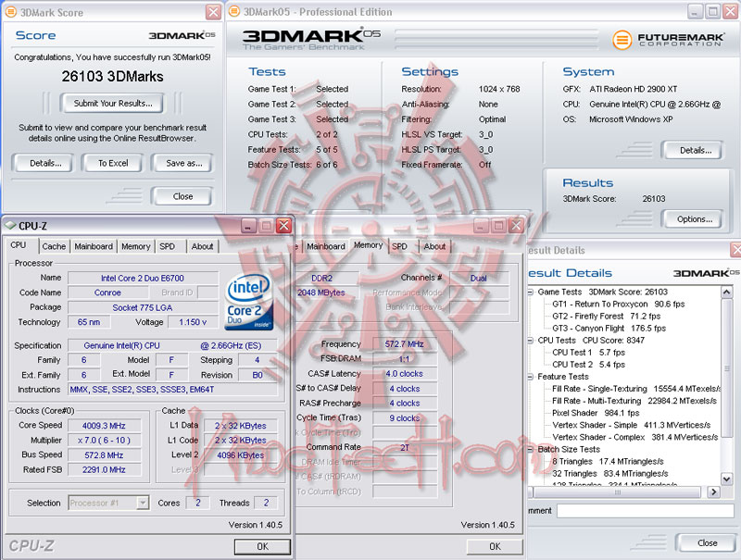Collapse the Feature Tests tree node

click(x=531, y=377)
